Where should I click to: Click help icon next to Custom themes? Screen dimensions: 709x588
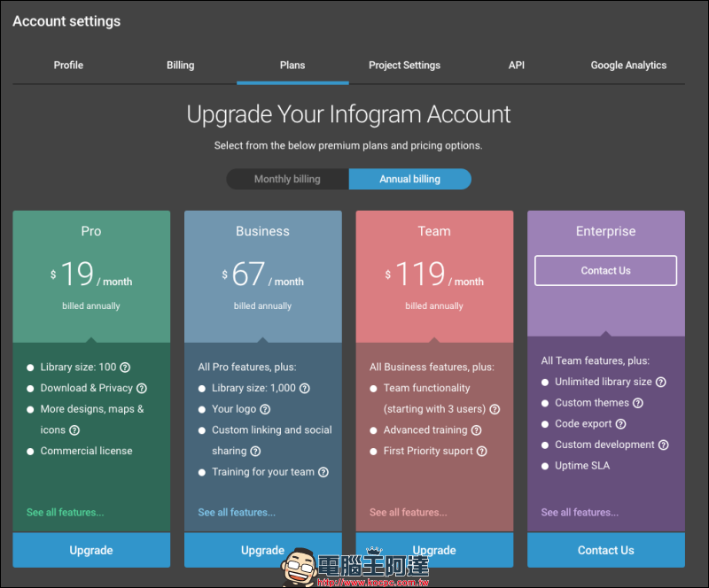click(x=638, y=403)
